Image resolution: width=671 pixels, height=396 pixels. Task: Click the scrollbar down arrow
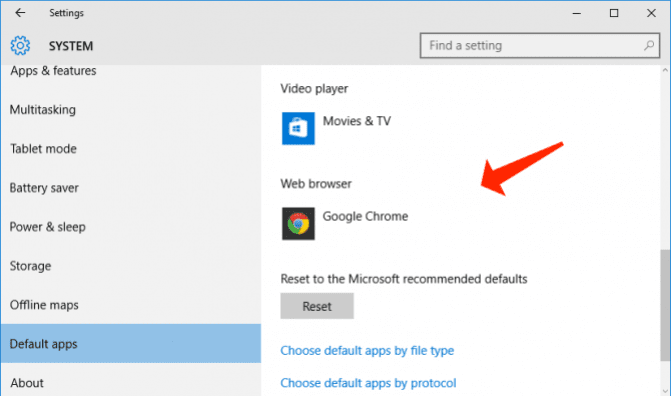[665, 391]
